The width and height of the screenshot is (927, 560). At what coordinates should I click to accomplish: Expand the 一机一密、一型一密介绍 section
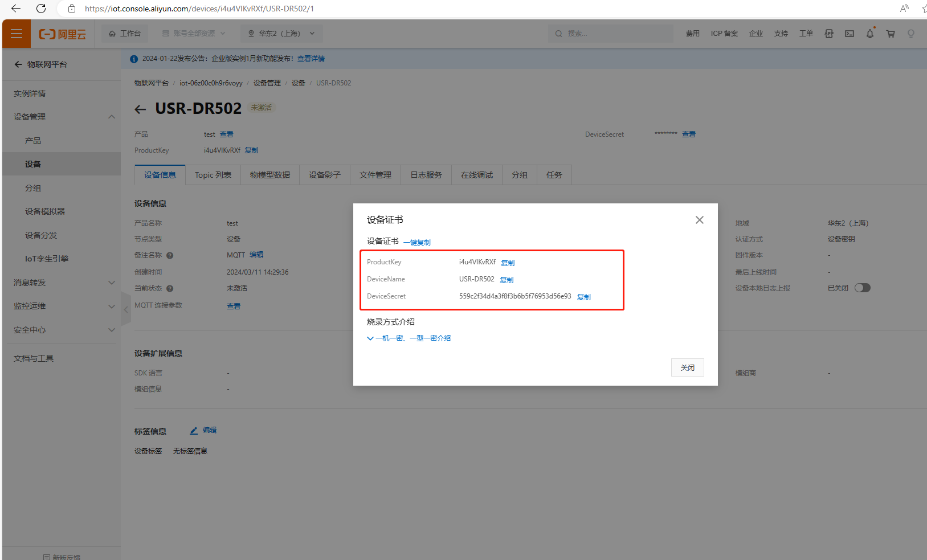coord(409,338)
